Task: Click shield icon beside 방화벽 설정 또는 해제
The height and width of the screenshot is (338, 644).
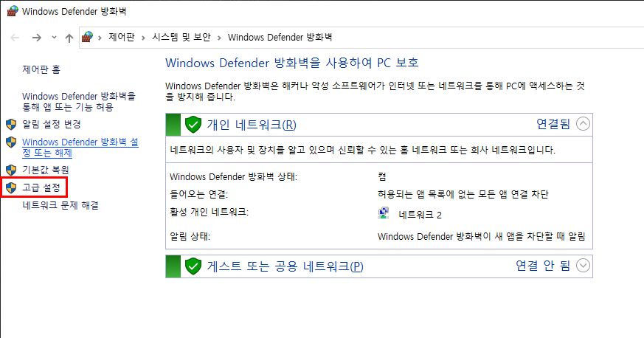Action: (11, 142)
